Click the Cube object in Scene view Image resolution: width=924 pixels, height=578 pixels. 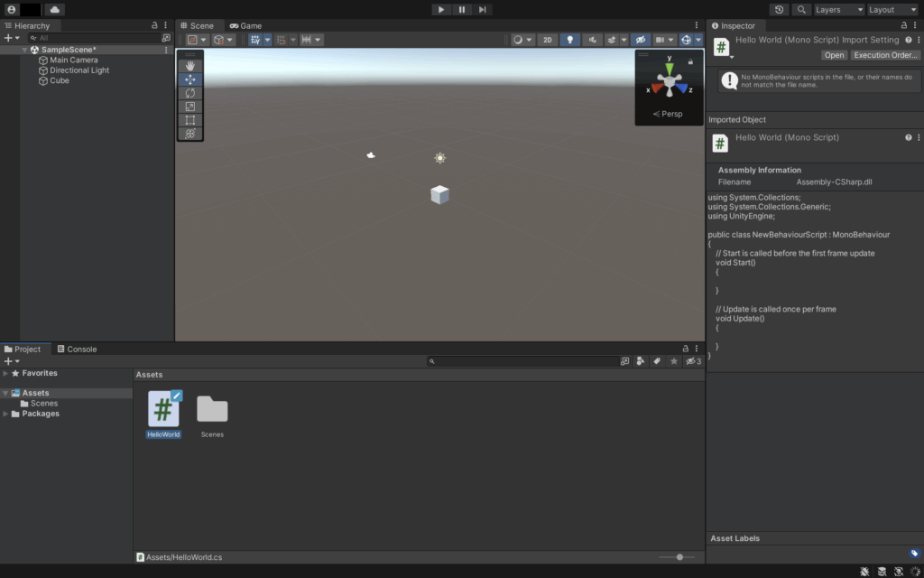tap(439, 194)
